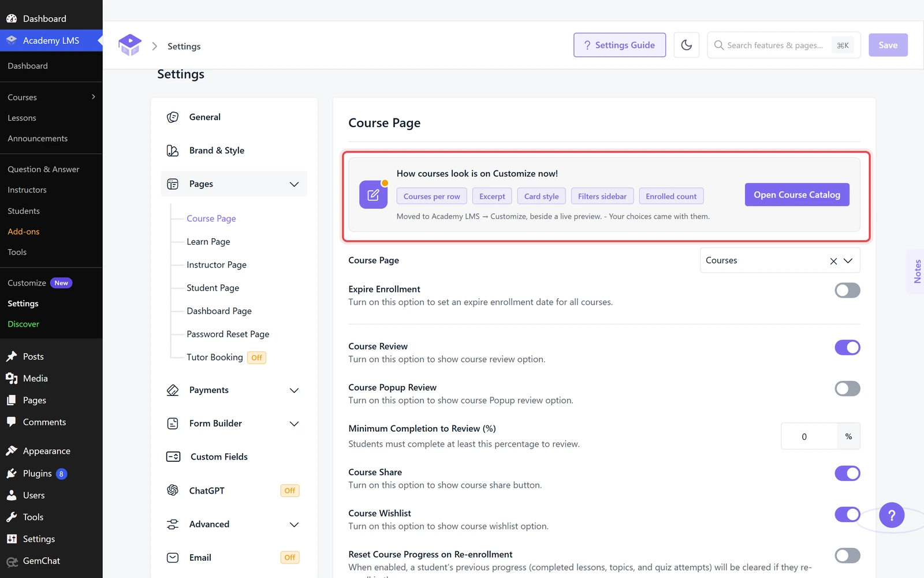The width and height of the screenshot is (924, 578).
Task: Click the Form Builder icon
Action: point(173,424)
